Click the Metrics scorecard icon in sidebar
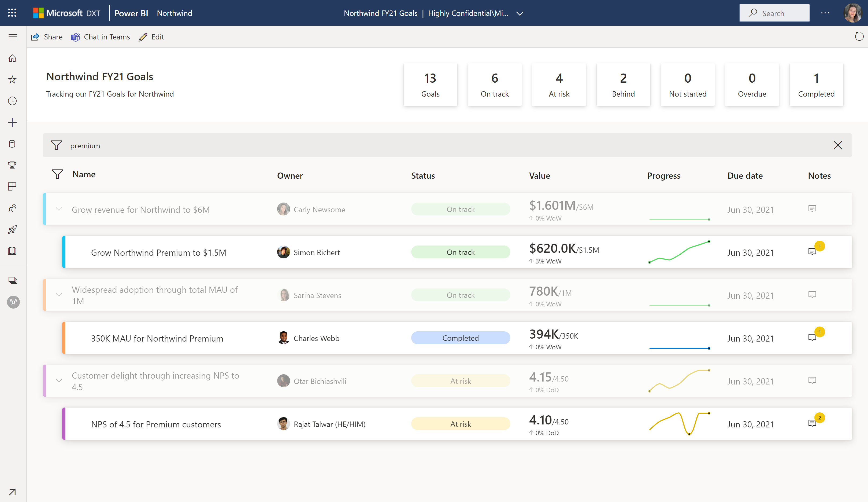This screenshot has height=502, width=868. point(13,166)
